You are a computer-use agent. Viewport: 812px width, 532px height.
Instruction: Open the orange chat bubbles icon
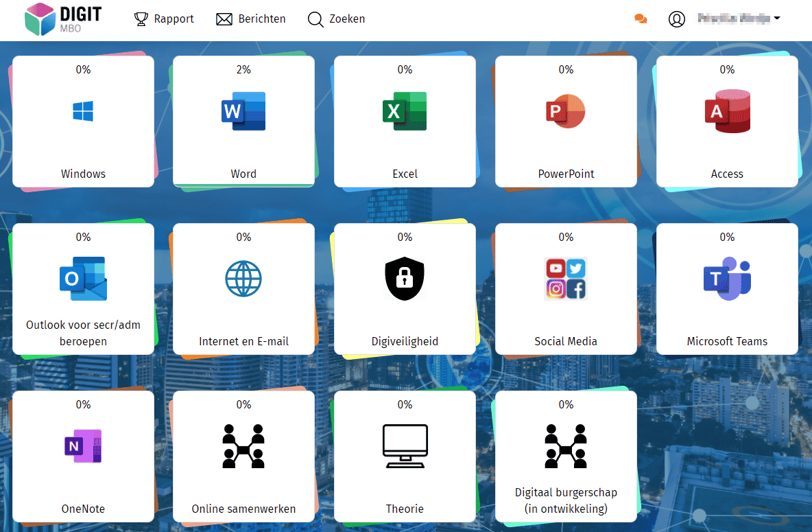(x=641, y=19)
